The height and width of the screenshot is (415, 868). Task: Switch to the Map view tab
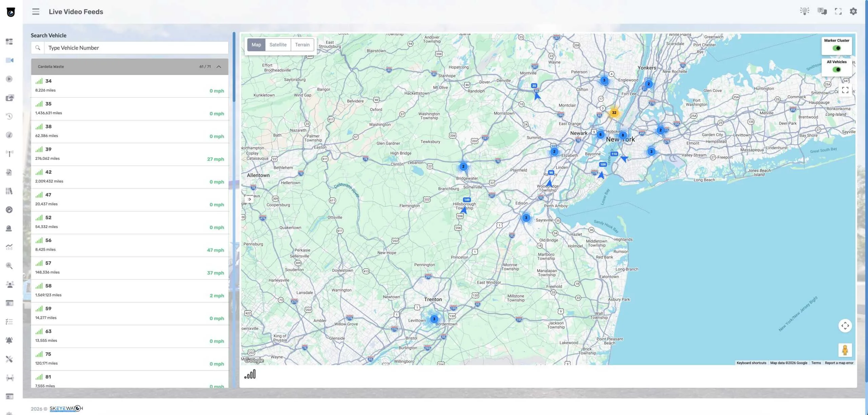(x=256, y=44)
